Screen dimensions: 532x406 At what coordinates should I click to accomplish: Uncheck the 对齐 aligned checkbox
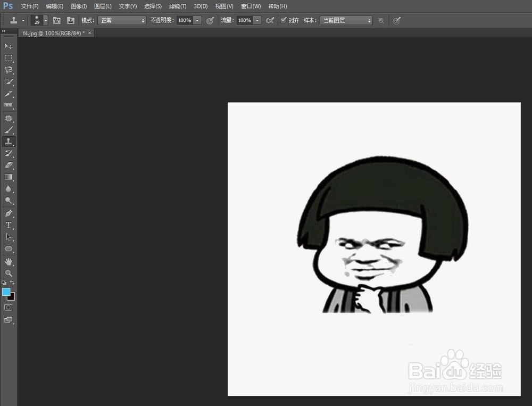tap(283, 20)
